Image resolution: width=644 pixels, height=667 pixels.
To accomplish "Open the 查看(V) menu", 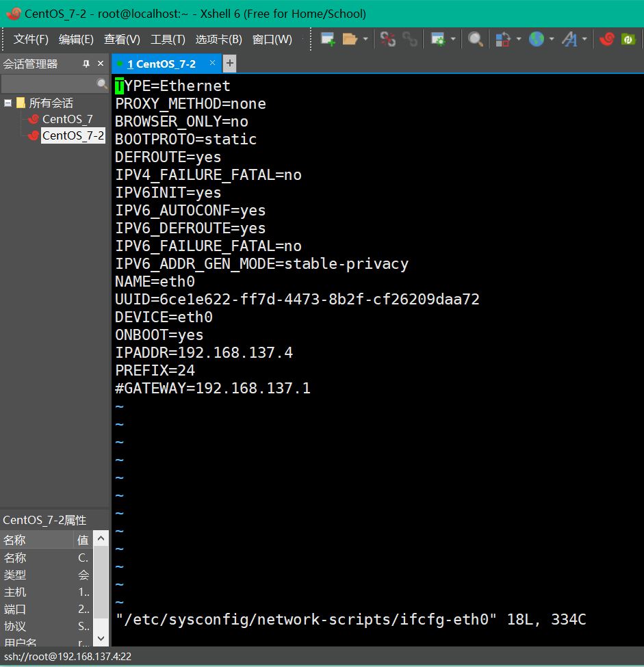I will [x=122, y=40].
